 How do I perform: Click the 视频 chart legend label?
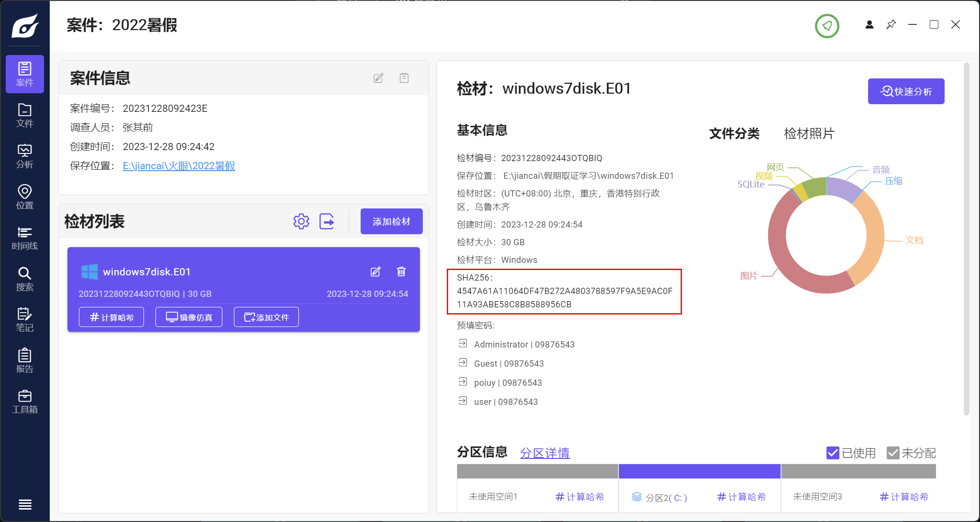pos(764,176)
